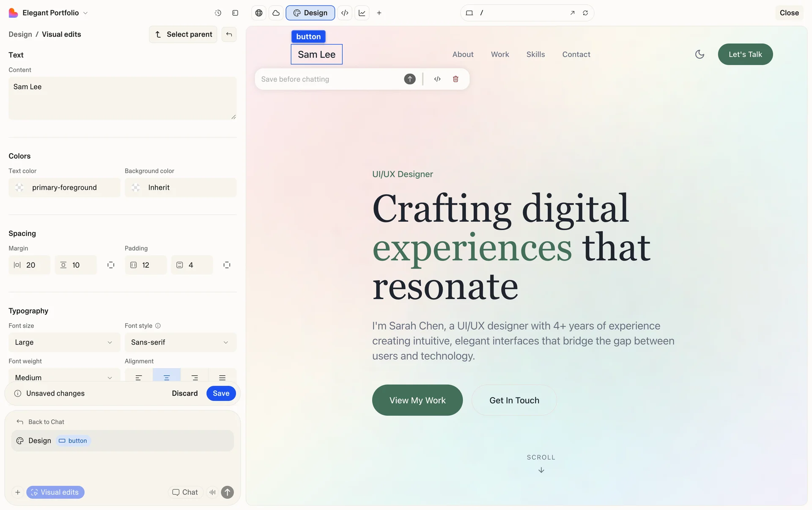Open the cloud icon in toolbar
The height and width of the screenshot is (510, 812).
point(276,13)
